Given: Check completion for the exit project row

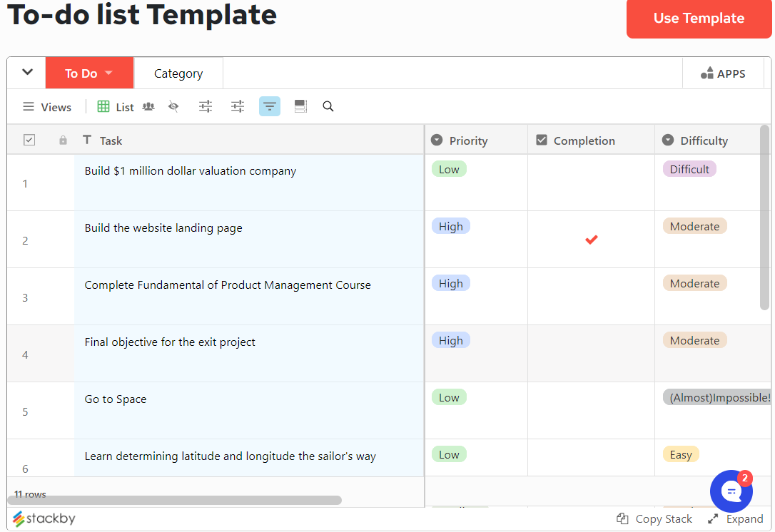Looking at the screenshot, I should click(x=591, y=353).
